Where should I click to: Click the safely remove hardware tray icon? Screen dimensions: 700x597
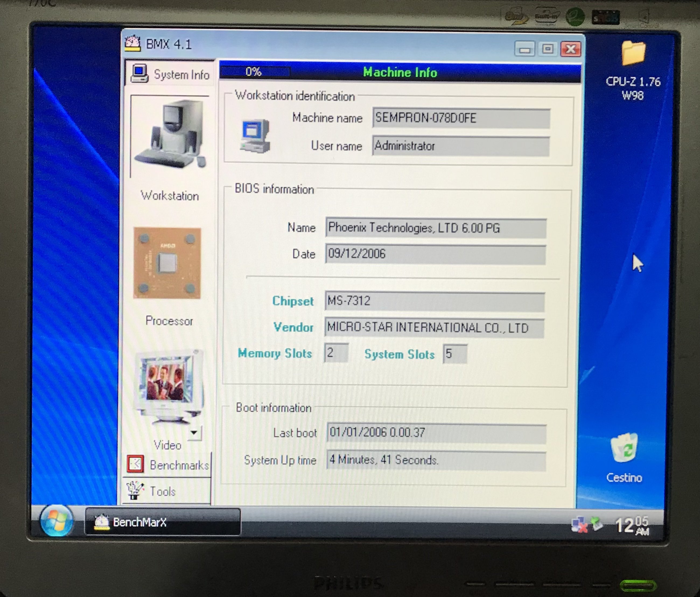(x=596, y=523)
